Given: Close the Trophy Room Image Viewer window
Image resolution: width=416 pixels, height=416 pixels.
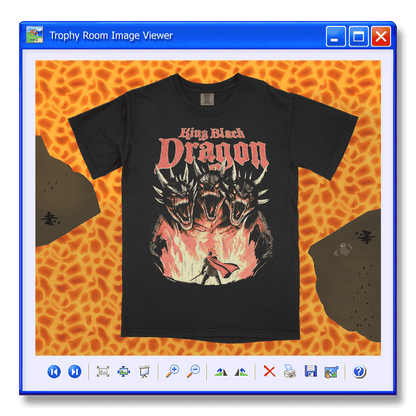Looking at the screenshot, I should tap(381, 36).
